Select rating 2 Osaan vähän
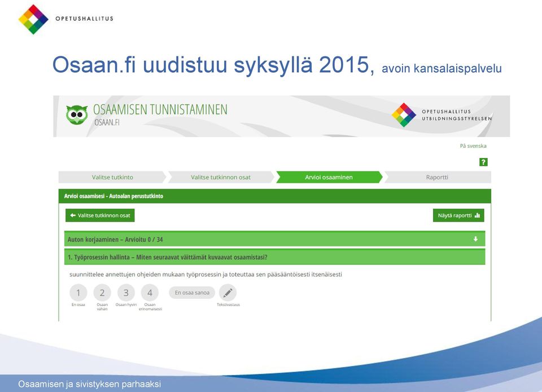 (102, 293)
